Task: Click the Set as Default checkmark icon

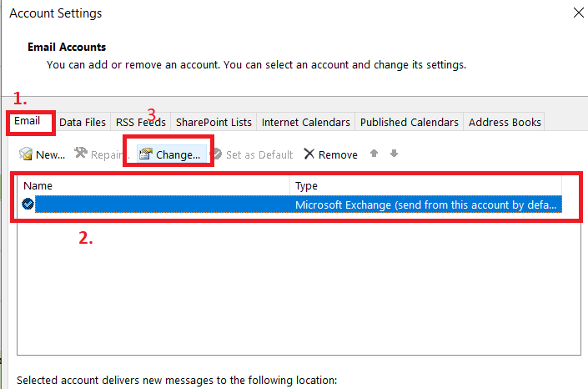Action: coord(217,154)
